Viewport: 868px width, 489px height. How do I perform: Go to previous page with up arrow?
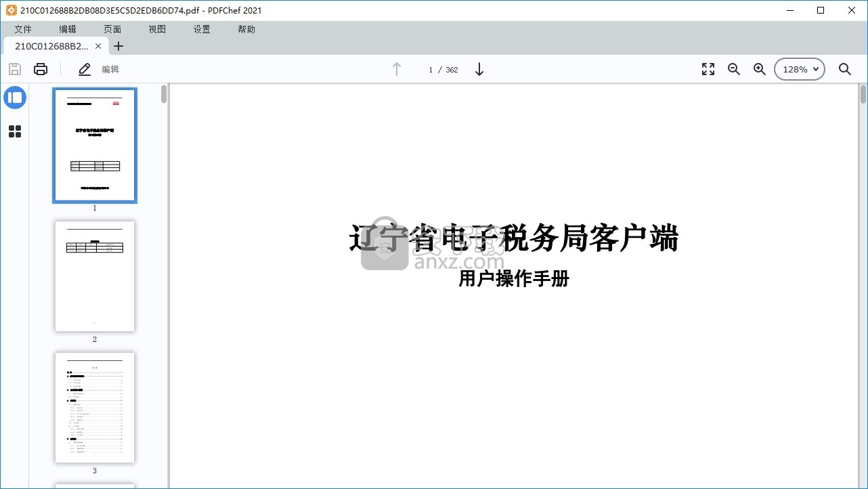pyautogui.click(x=397, y=69)
